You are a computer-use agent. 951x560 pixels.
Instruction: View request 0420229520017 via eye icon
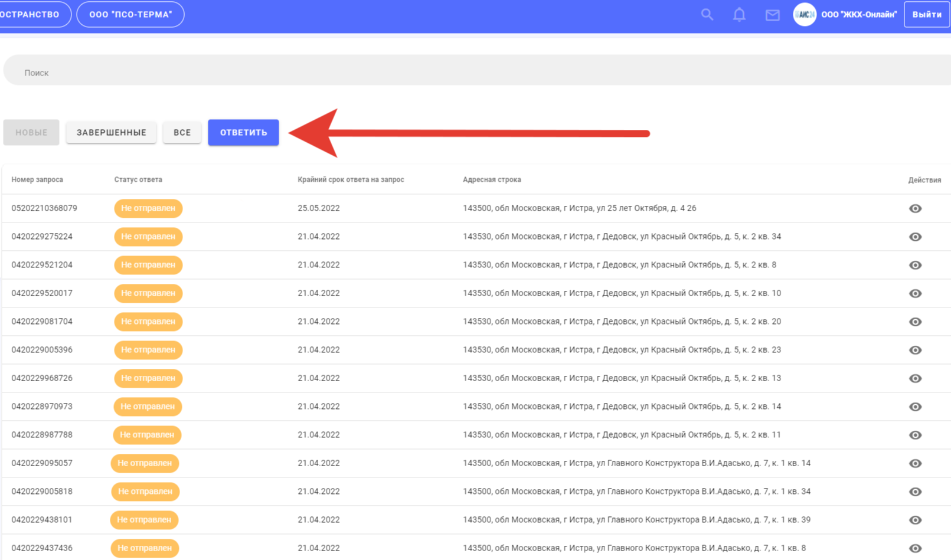[915, 293]
